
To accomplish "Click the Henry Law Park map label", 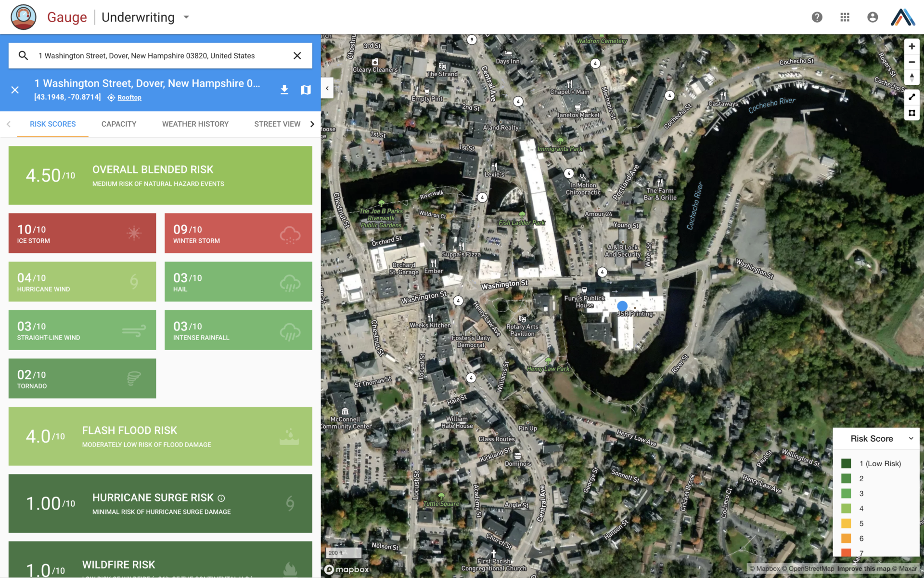I will 548,369.
